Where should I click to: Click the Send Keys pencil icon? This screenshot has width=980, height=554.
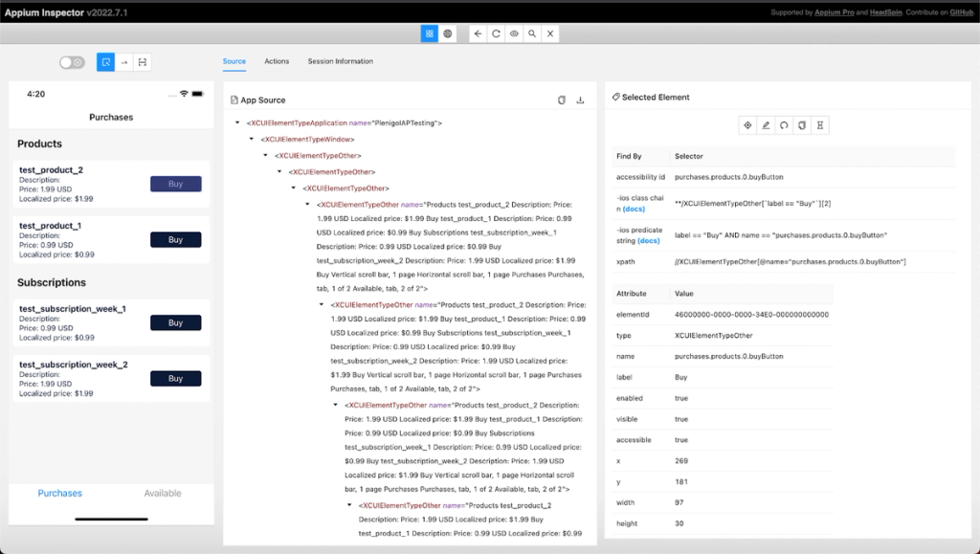(x=766, y=125)
